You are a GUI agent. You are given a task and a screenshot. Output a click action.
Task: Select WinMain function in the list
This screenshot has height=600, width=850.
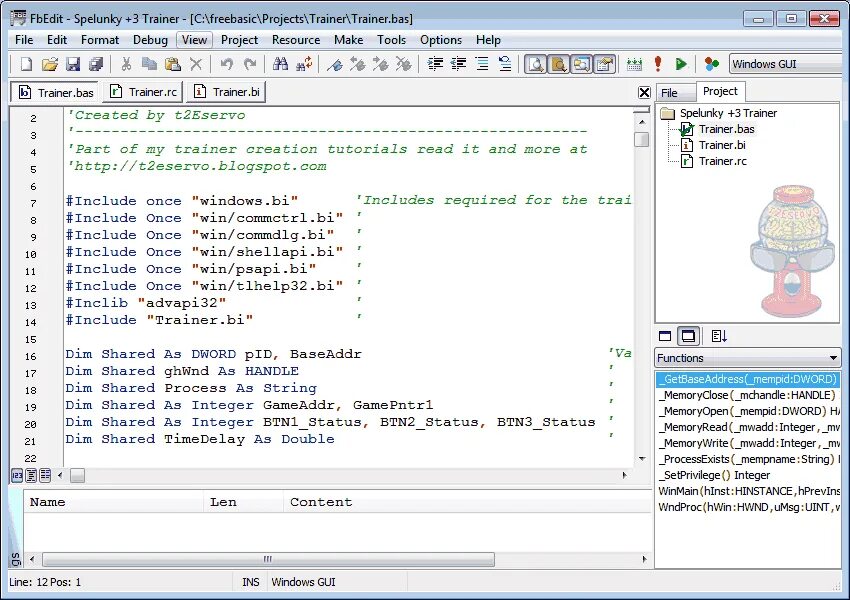(x=748, y=491)
